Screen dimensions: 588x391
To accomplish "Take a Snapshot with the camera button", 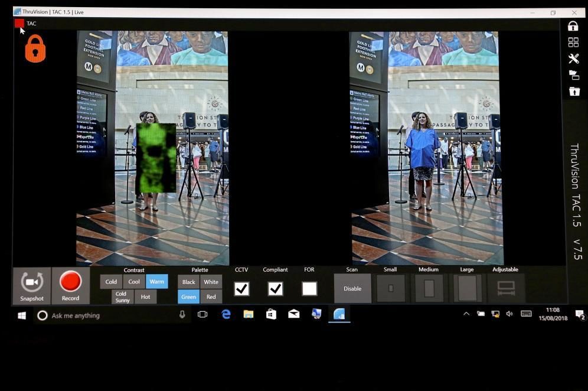I will (32, 285).
